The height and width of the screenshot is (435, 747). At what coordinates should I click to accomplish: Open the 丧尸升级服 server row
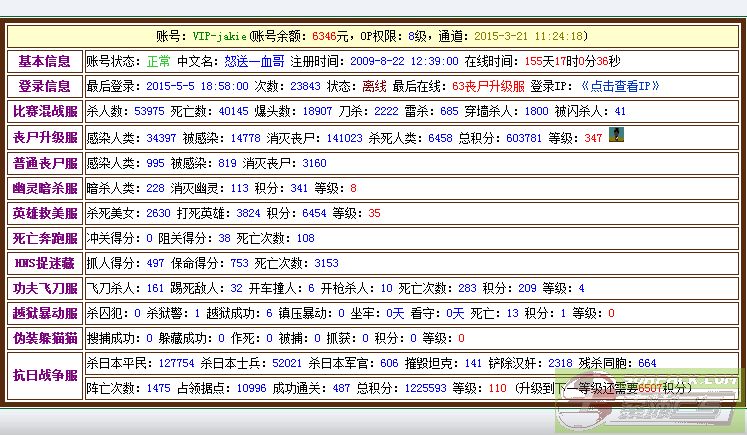tap(44, 137)
